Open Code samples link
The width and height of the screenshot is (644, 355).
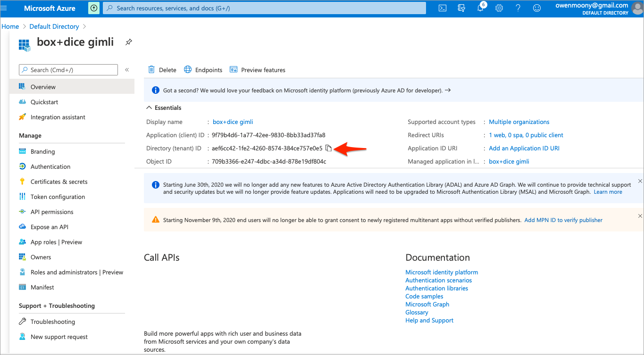pos(424,296)
